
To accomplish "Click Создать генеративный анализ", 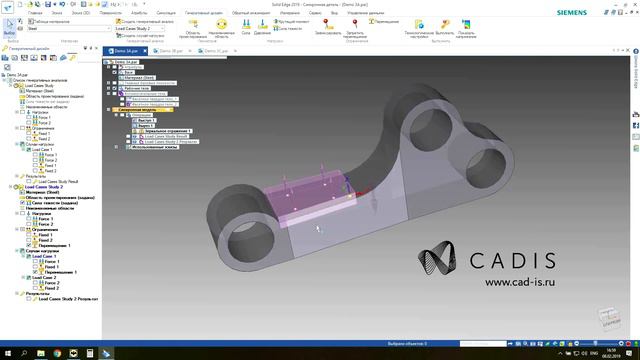I will pyautogui.click(x=144, y=21).
